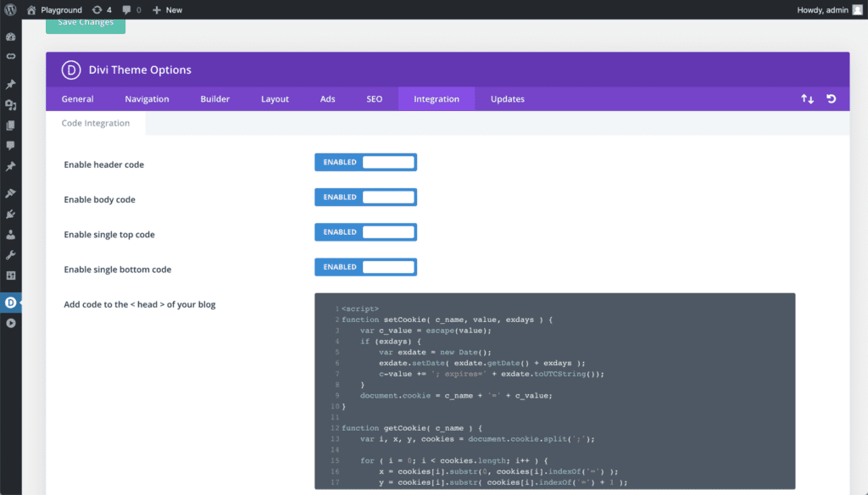The image size is (868, 495).
Task: Collapse the sidebar menu with the play-arrow icon
Action: 10,323
